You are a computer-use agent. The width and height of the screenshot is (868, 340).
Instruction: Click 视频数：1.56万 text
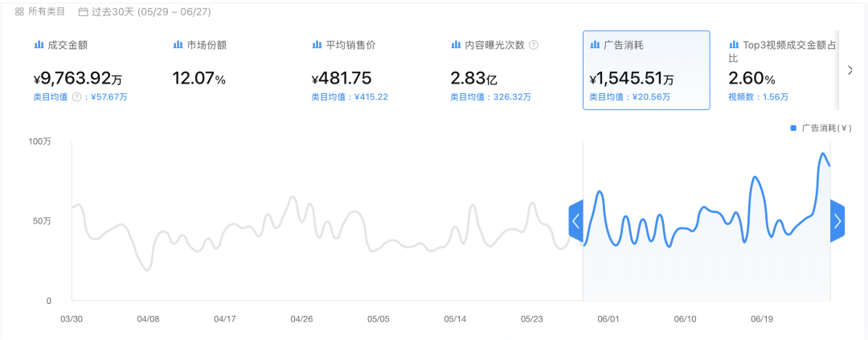pos(759,97)
